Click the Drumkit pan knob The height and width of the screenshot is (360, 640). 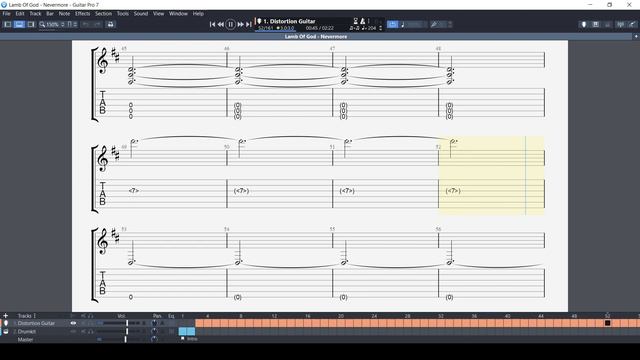tap(154, 331)
